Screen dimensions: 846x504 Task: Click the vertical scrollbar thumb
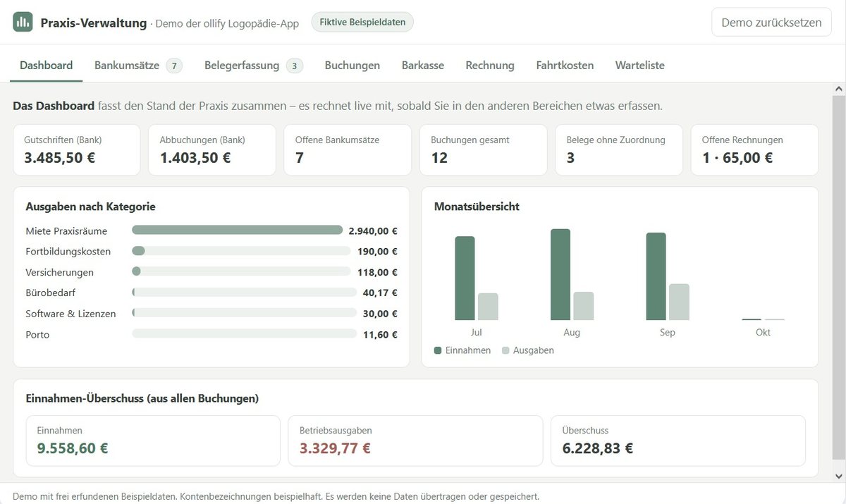839,278
